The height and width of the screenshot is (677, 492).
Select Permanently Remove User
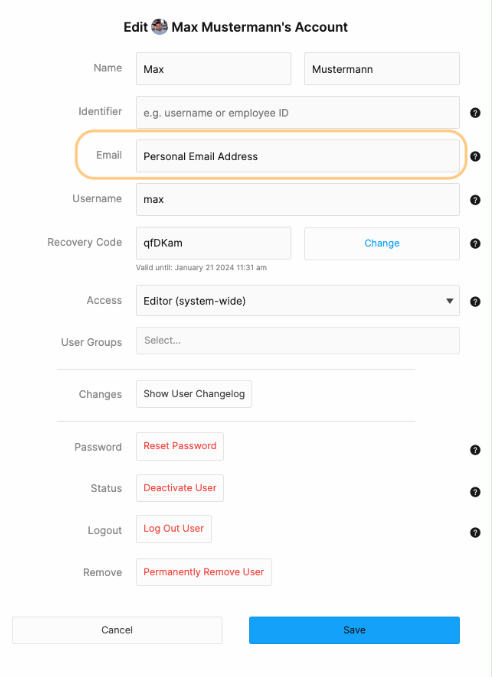click(204, 572)
